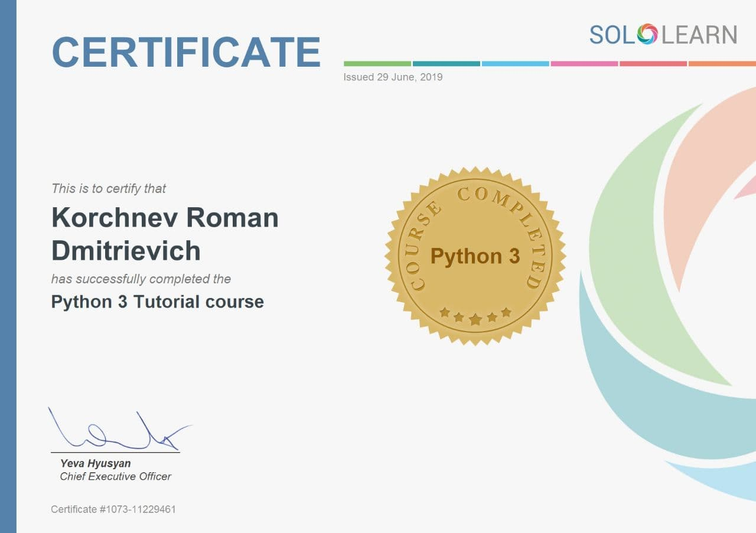Click the Python 3 label inside seal

pyautogui.click(x=475, y=256)
